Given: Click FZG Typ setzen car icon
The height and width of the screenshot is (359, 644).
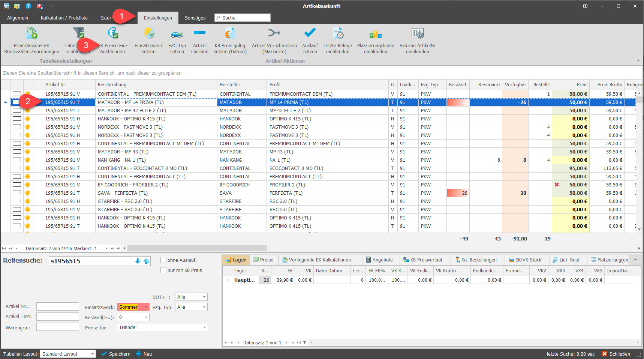Looking at the screenshot, I should point(177,34).
